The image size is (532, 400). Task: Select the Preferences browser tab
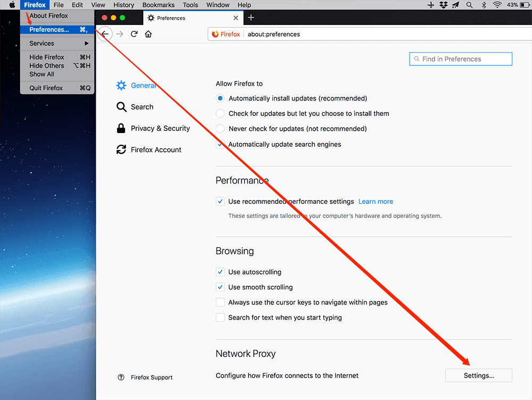[x=194, y=18]
